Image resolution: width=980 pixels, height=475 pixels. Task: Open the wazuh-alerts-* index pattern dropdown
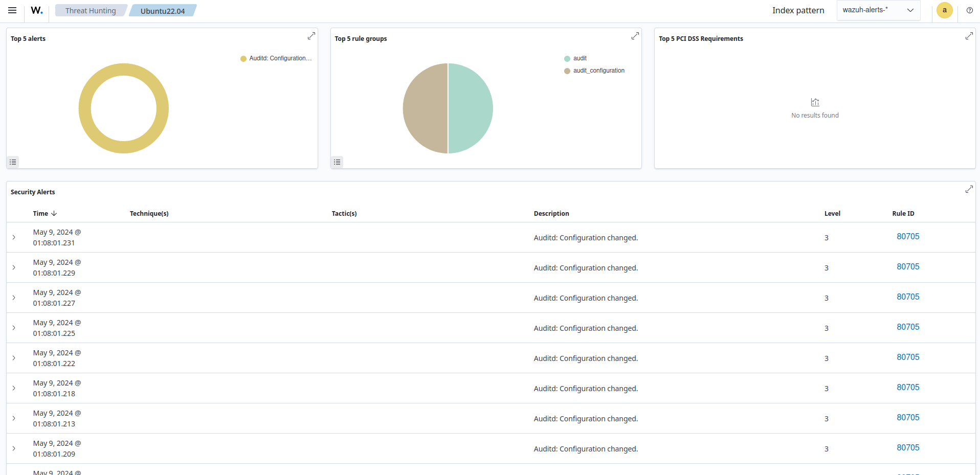[x=878, y=10]
